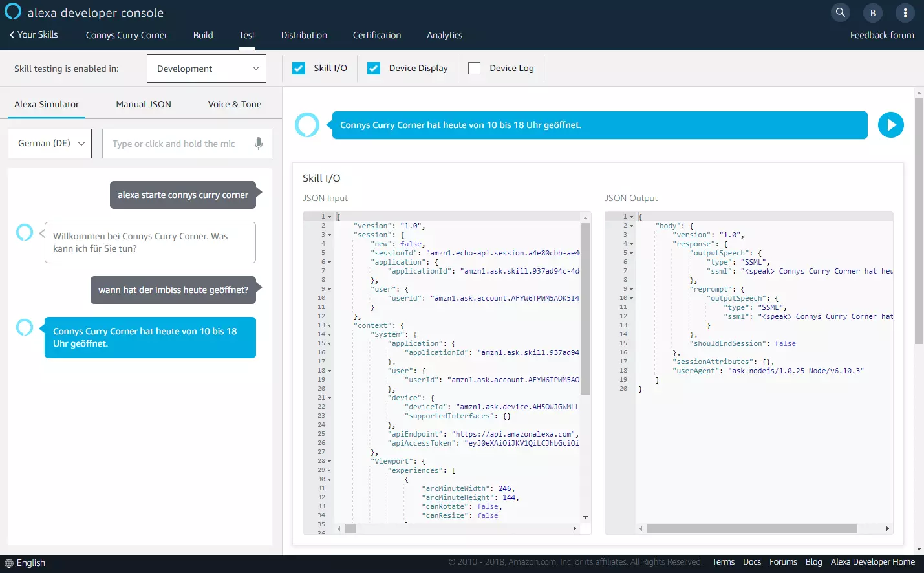Enable the Device Log checkbox
The height and width of the screenshot is (573, 924).
pyautogui.click(x=474, y=68)
